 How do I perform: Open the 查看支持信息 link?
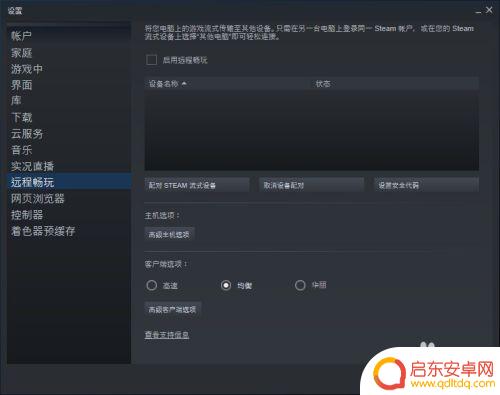167,335
